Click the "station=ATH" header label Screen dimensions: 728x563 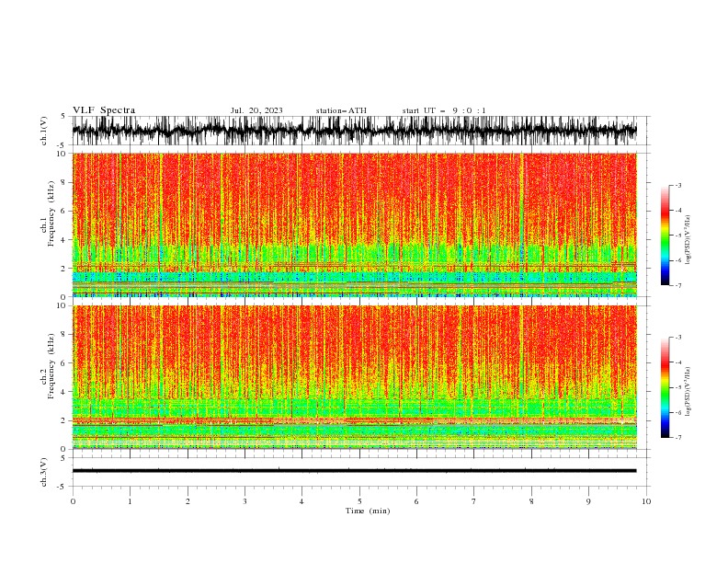(341, 110)
